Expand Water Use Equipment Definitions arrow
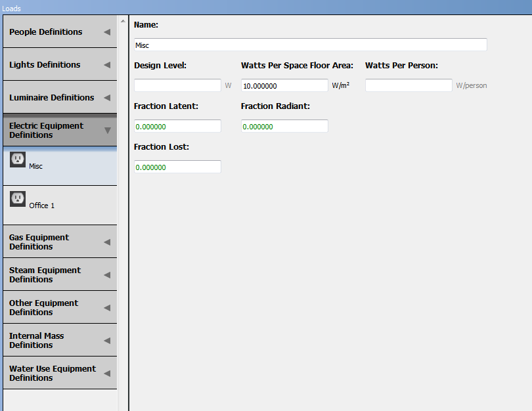 point(107,374)
